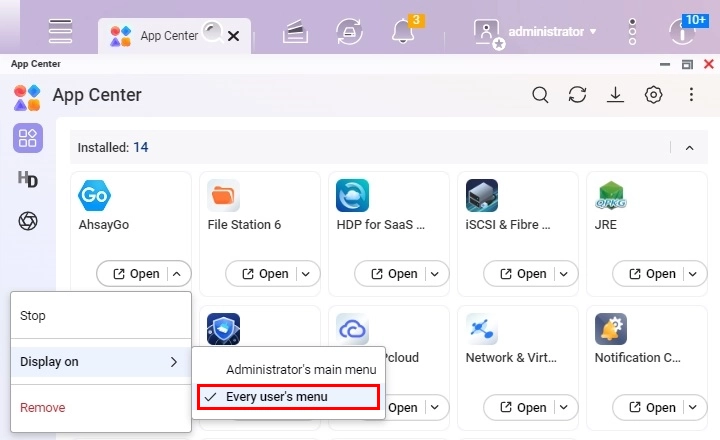Close the App Center taskbar tab
The image size is (720, 440).
(233, 36)
